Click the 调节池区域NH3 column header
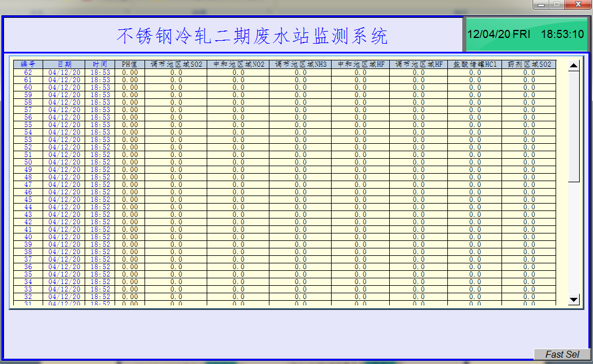 coord(300,64)
